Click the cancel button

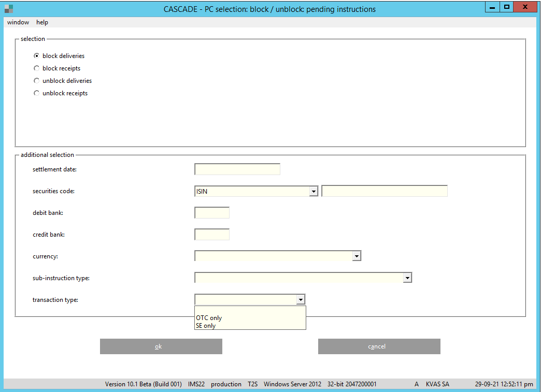pyautogui.click(x=379, y=346)
